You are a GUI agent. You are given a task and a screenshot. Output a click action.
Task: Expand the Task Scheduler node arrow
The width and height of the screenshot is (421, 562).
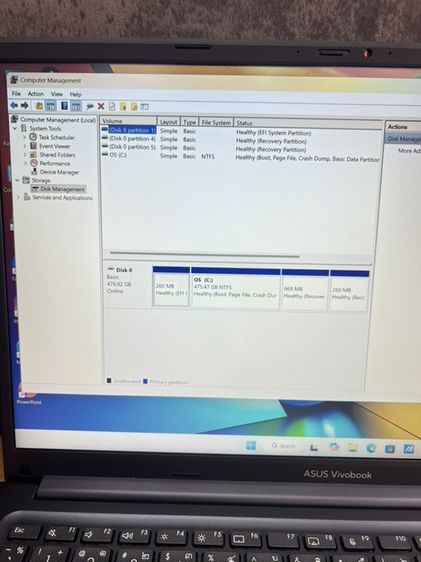coord(24,137)
